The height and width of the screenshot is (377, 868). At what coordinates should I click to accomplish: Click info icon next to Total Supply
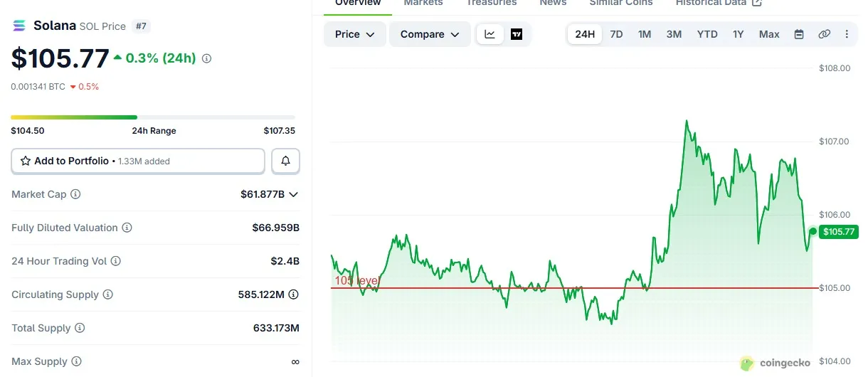click(x=80, y=328)
